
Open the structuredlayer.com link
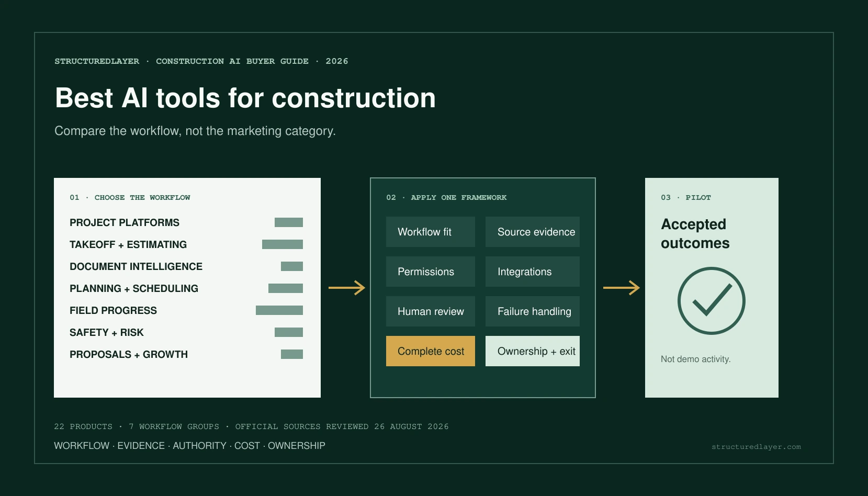pos(756,447)
